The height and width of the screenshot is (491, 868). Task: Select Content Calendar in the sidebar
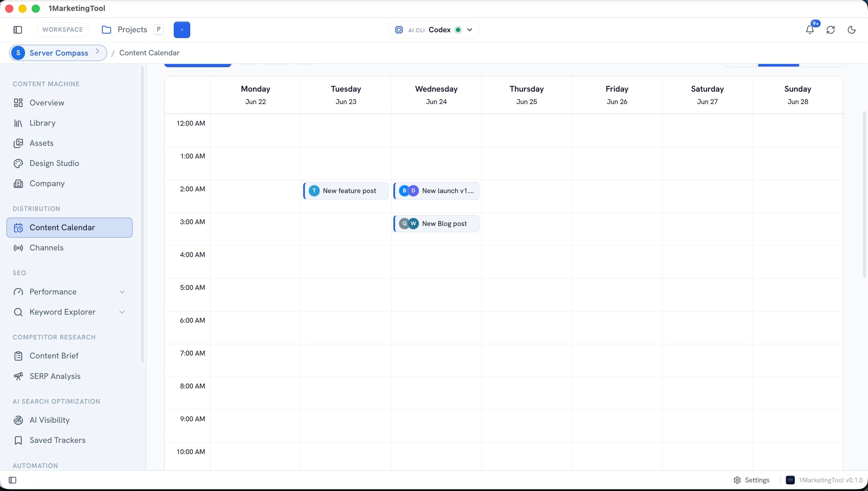click(69, 228)
